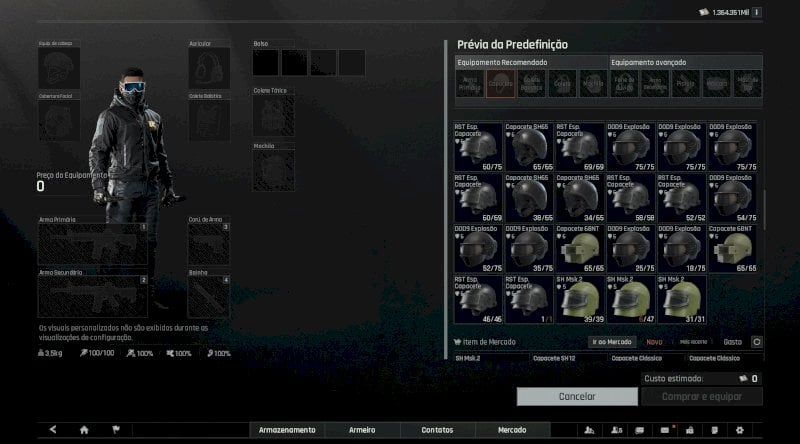
Task: Click the helmet list scrollbar
Action: pyautogui.click(x=764, y=209)
